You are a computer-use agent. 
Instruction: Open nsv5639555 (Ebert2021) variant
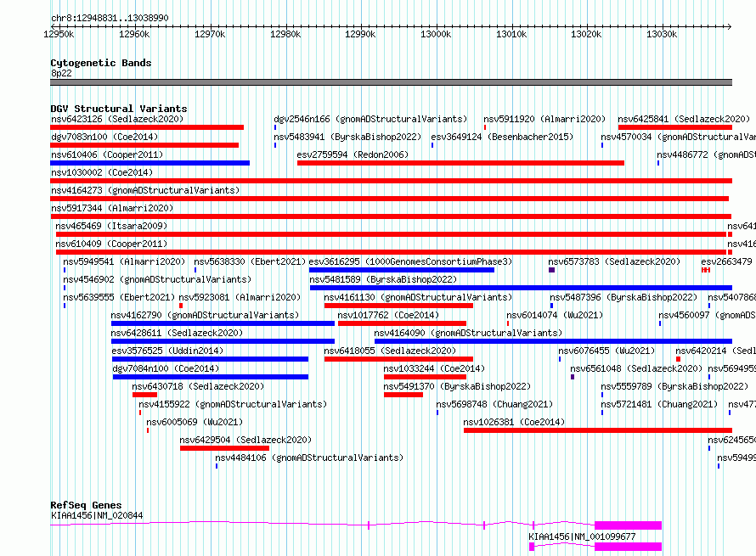click(119, 297)
